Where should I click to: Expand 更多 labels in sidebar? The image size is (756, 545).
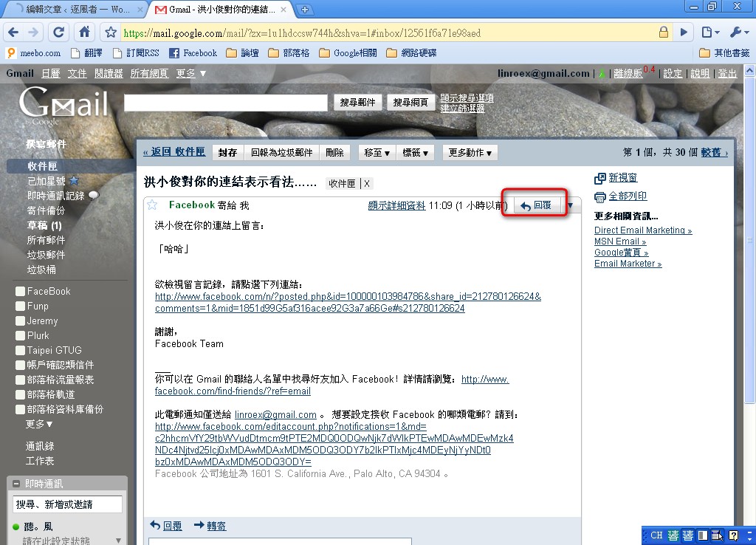(x=39, y=424)
